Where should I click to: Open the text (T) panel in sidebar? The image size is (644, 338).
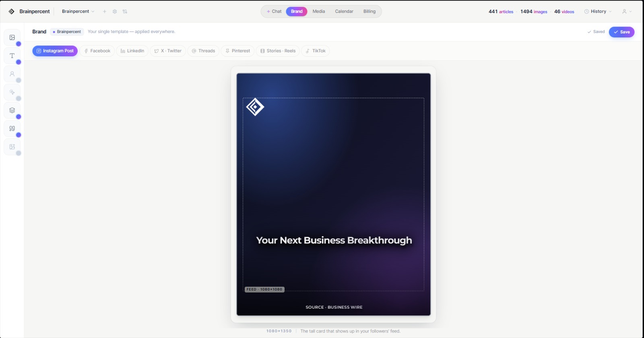[12, 56]
